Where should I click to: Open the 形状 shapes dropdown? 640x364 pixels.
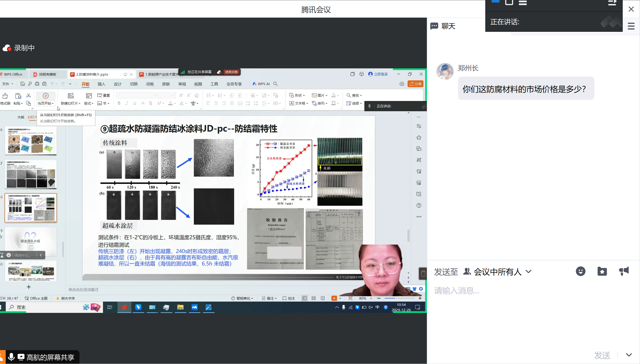(x=297, y=95)
